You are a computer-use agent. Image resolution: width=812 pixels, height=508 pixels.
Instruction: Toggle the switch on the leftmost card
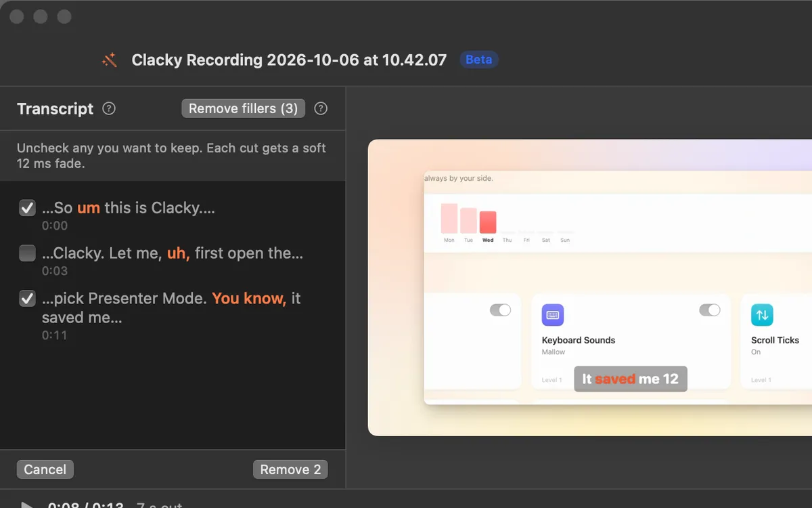tap(501, 310)
